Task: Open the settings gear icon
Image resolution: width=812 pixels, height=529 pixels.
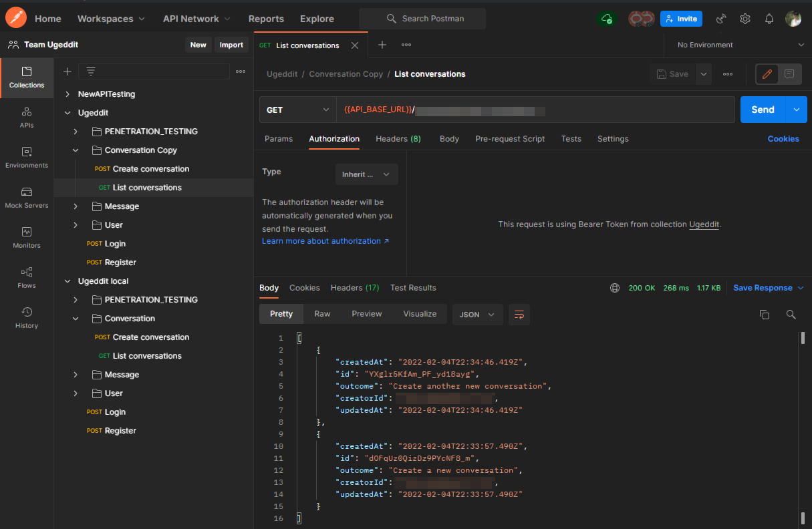Action: [745, 19]
